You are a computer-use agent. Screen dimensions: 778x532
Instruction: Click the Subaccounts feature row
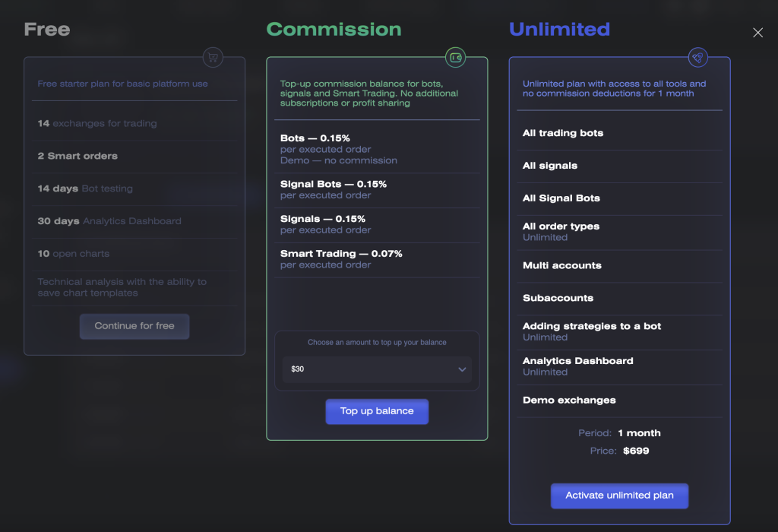click(620, 298)
